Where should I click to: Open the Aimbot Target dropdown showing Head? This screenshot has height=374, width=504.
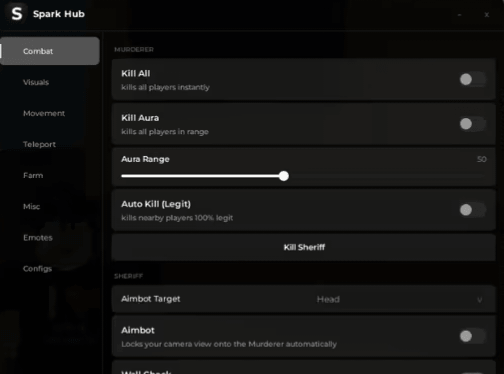(303, 299)
